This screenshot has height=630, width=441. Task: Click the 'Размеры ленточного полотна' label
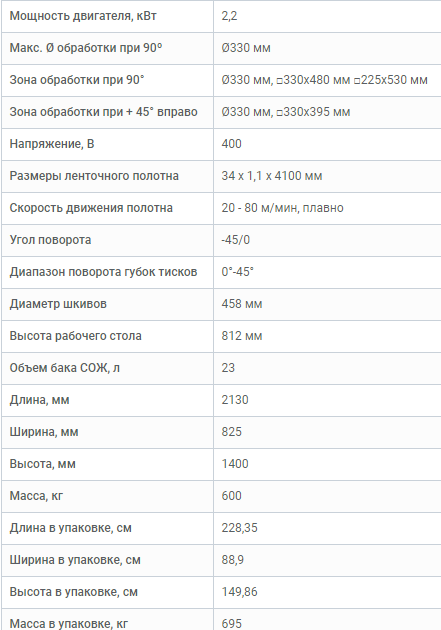pos(94,176)
